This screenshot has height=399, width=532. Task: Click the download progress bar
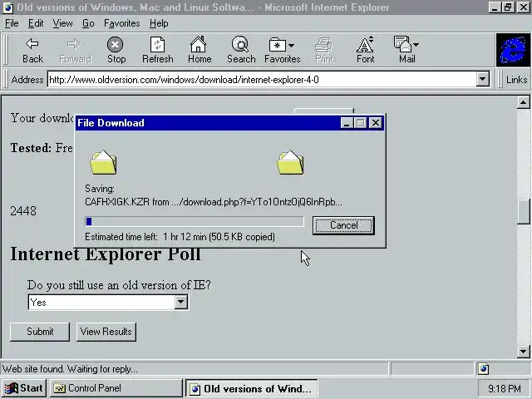[x=195, y=222]
